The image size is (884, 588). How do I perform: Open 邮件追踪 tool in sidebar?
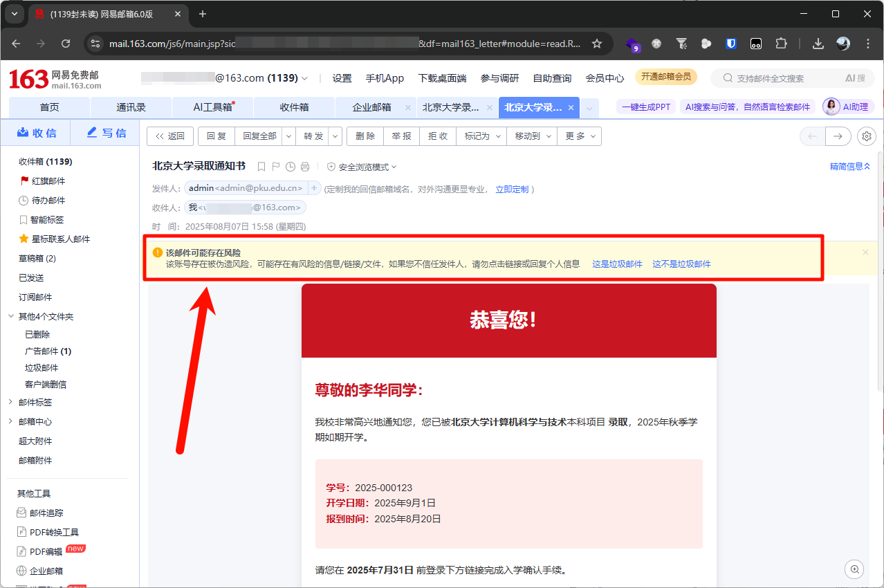(x=40, y=513)
